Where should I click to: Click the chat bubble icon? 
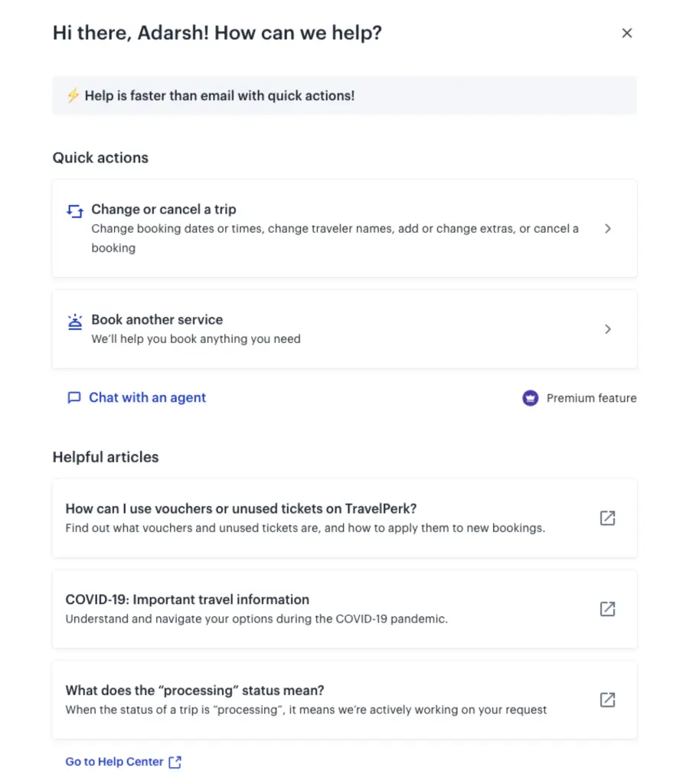pos(74,398)
